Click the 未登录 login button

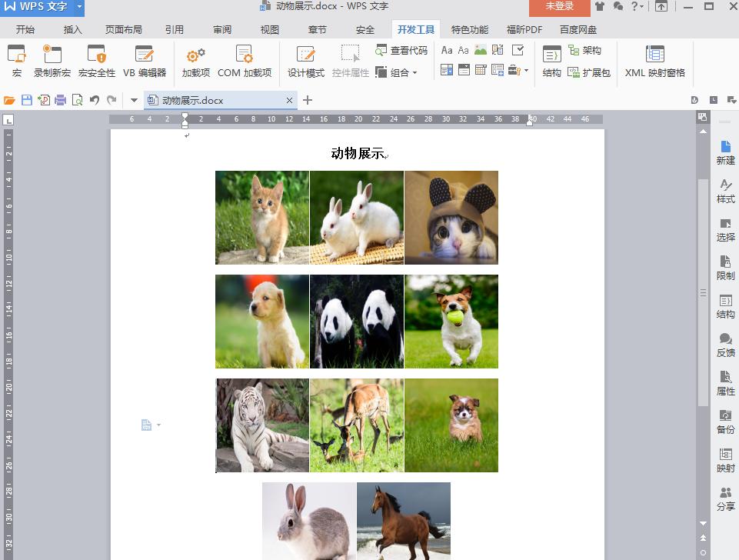[x=558, y=7]
